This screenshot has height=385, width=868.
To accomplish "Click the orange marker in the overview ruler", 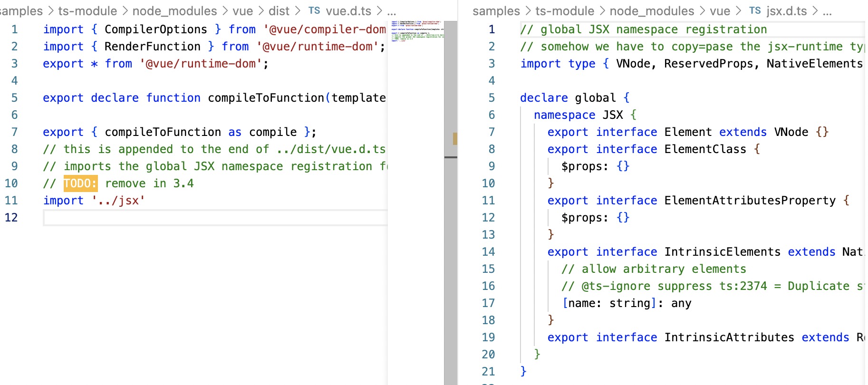I will click(455, 138).
